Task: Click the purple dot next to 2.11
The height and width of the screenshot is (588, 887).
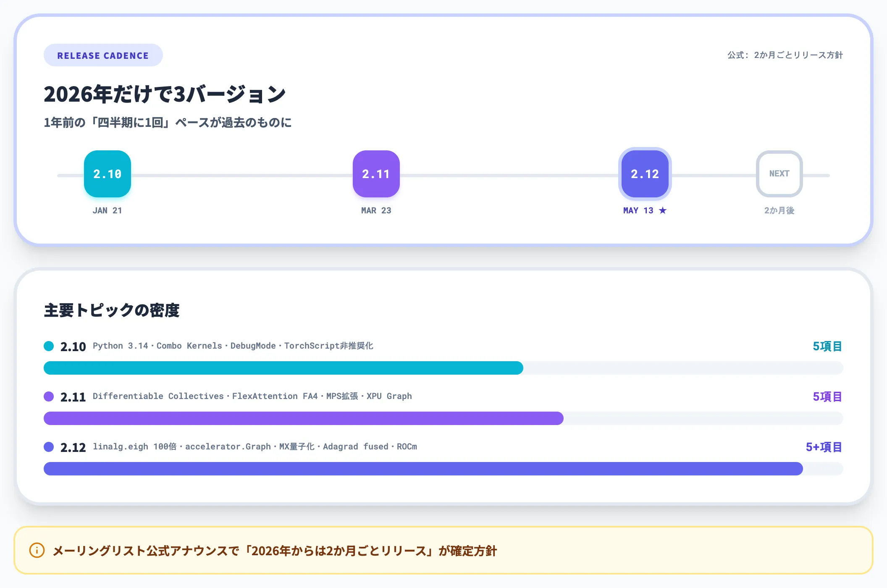Action: (49, 396)
